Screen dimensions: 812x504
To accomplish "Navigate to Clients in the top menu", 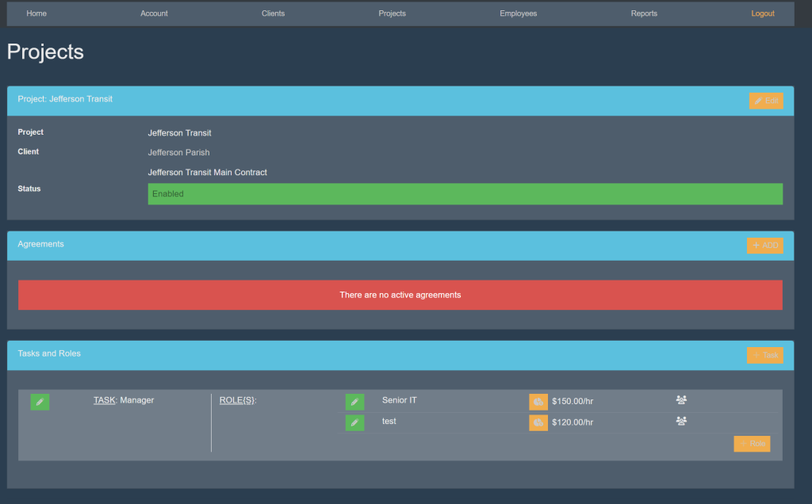I will [273, 13].
